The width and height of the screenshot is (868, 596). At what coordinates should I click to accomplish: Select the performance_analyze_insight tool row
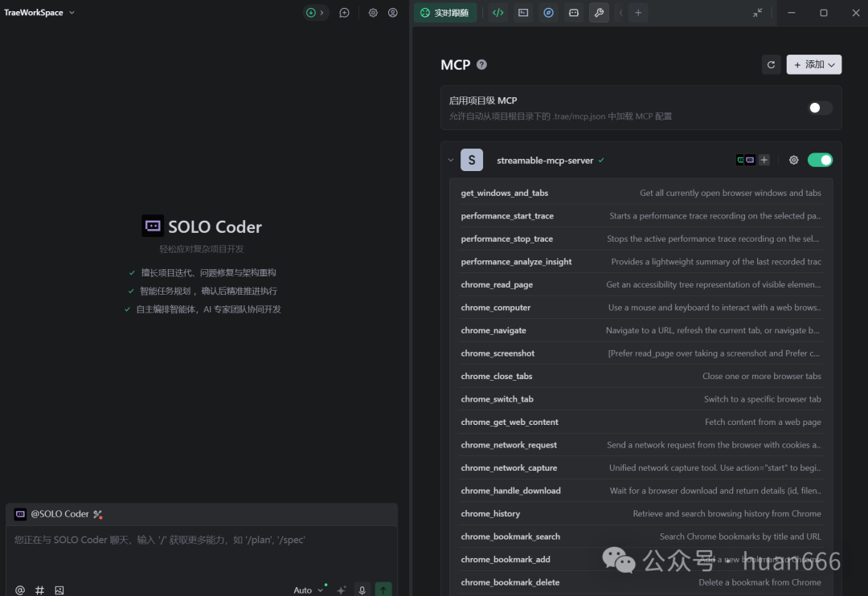641,262
